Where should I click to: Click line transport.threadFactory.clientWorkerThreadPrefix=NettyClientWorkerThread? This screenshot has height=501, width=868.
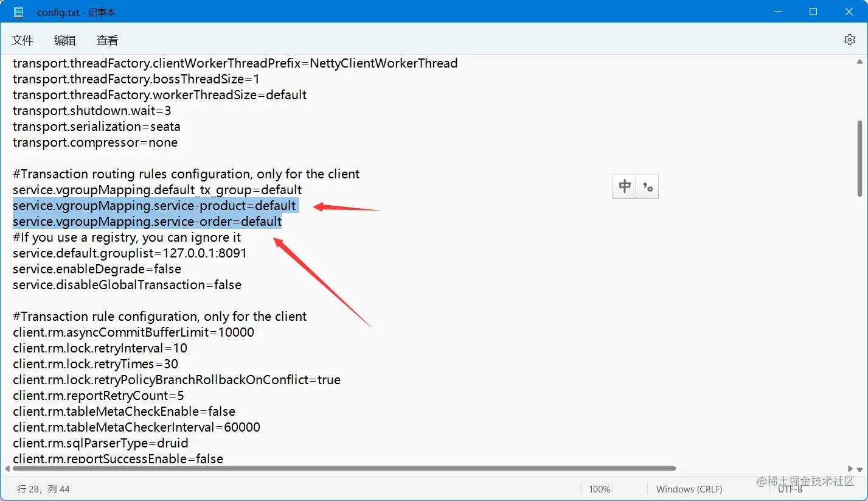(235, 63)
